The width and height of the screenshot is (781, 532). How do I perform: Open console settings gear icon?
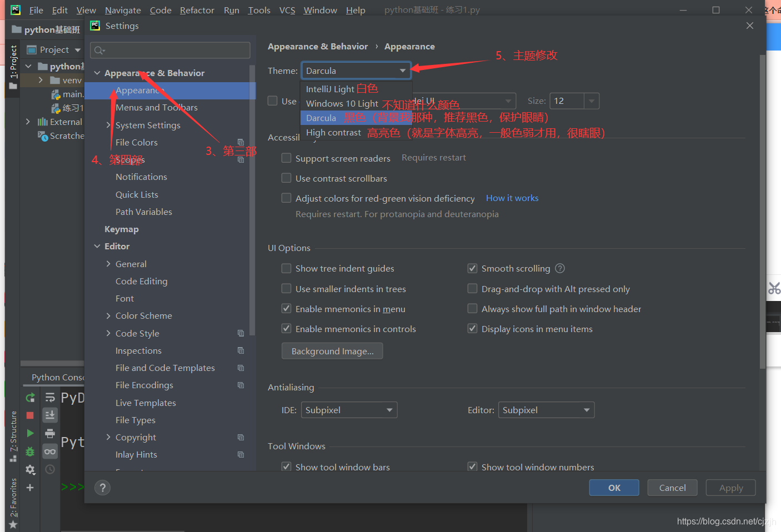point(30,470)
